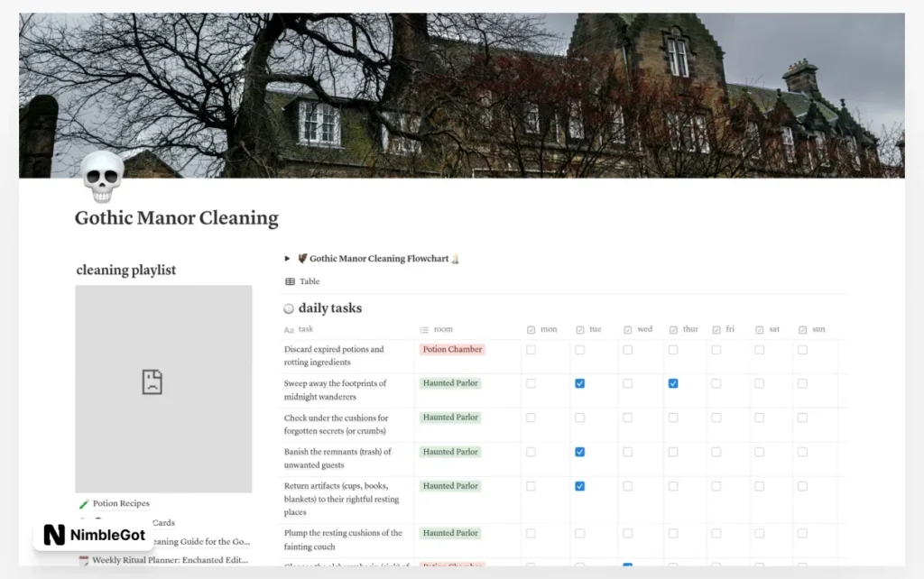Click the checkbox icon in tue header

580,330
